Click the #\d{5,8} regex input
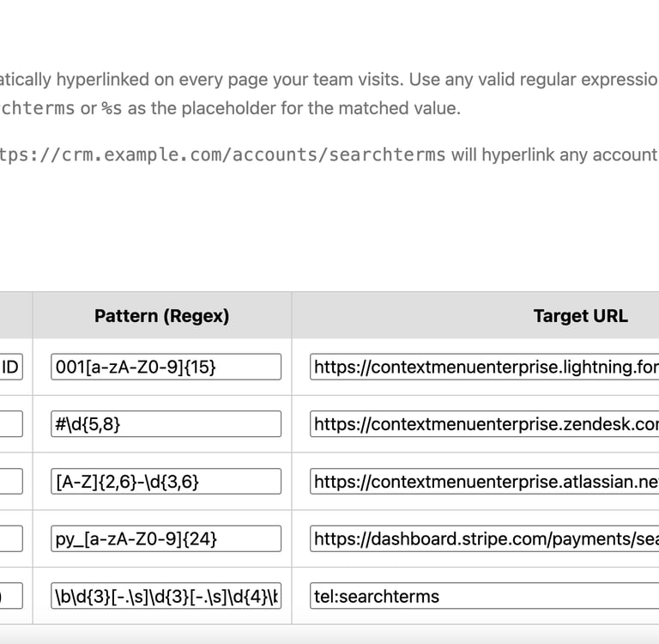This screenshot has height=644, width=659. pyautogui.click(x=166, y=423)
